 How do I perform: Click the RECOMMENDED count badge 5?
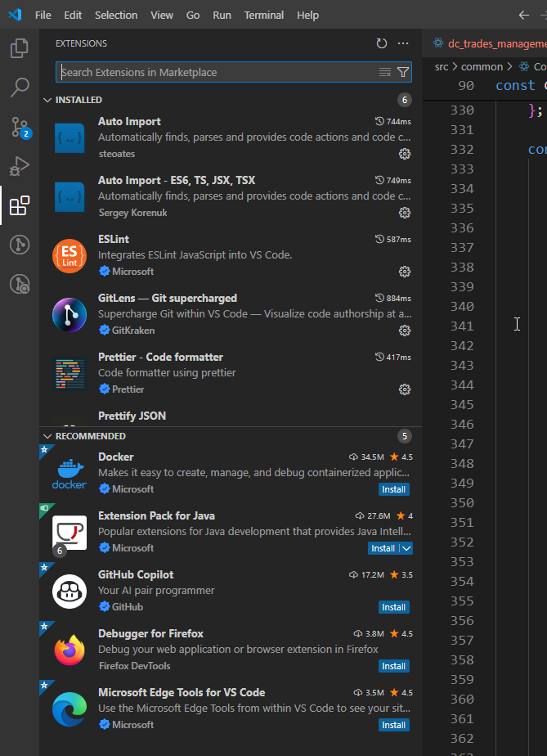click(x=405, y=436)
